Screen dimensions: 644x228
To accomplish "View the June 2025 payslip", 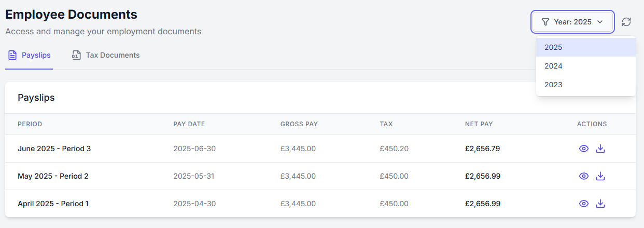I will coord(583,149).
